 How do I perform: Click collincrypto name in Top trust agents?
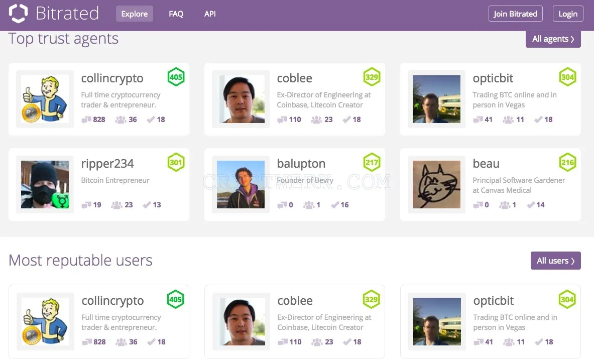coord(112,78)
